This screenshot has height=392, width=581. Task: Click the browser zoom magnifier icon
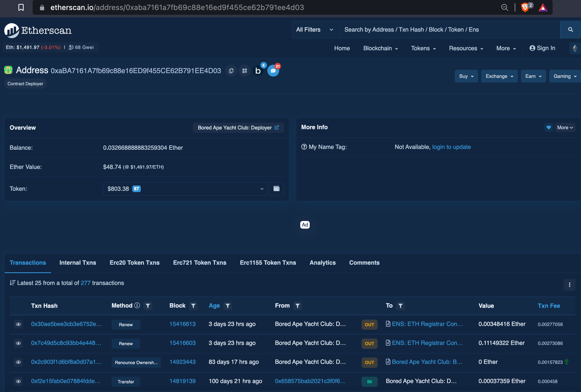(x=504, y=7)
